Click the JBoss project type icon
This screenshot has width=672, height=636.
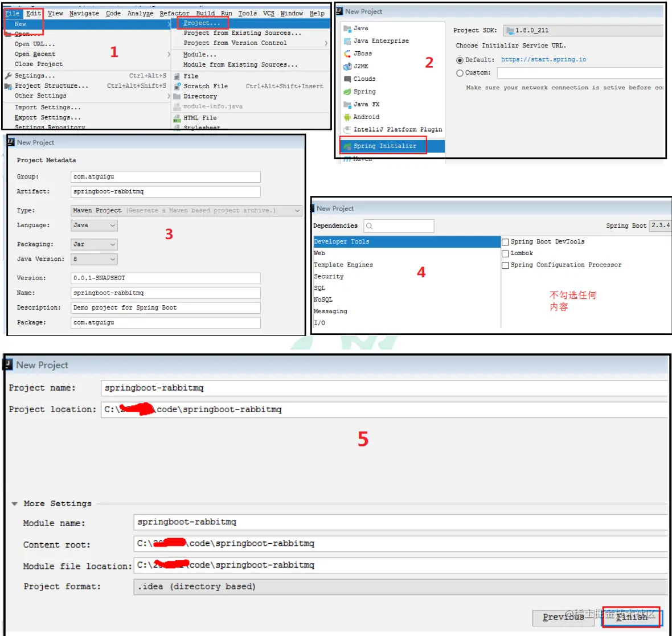tap(347, 54)
